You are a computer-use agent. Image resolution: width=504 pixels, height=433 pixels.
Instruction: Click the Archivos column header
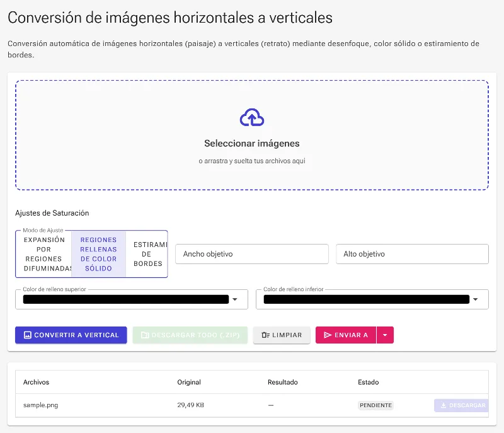[36, 382]
